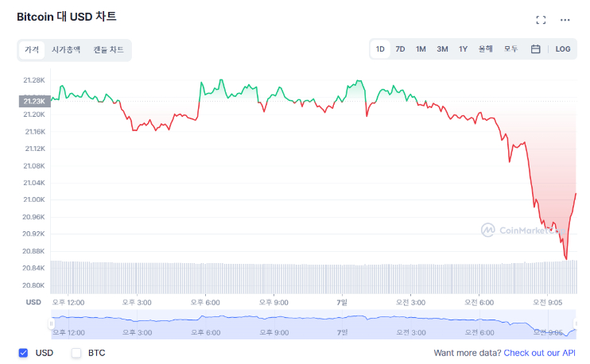Click the 21.23K price label marker
This screenshot has height=364, width=590.
tap(34, 101)
